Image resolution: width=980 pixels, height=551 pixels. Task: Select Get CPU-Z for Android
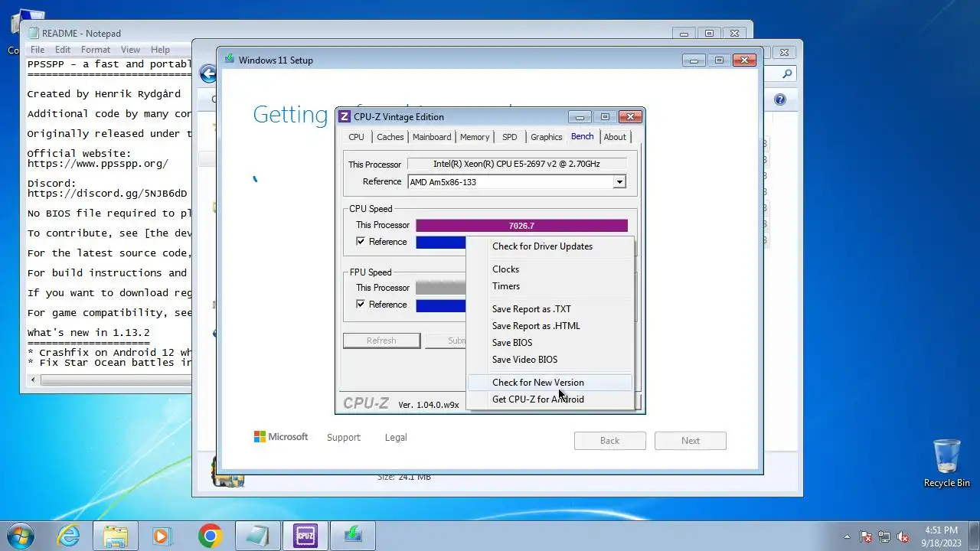pyautogui.click(x=550, y=399)
